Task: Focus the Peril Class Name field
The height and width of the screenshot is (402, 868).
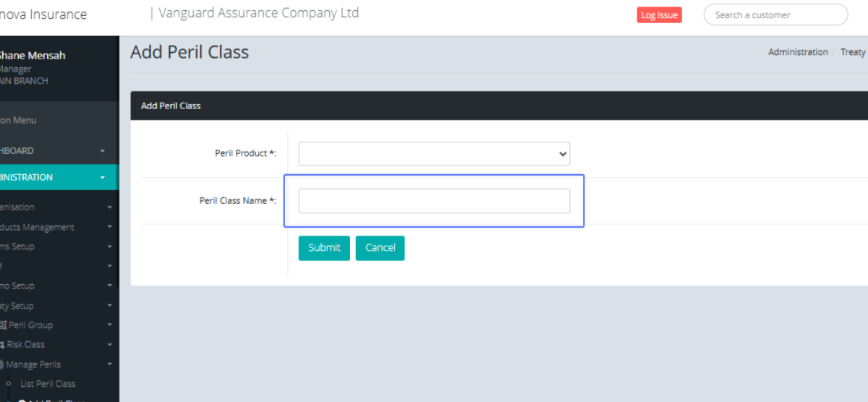Action: coord(434,201)
